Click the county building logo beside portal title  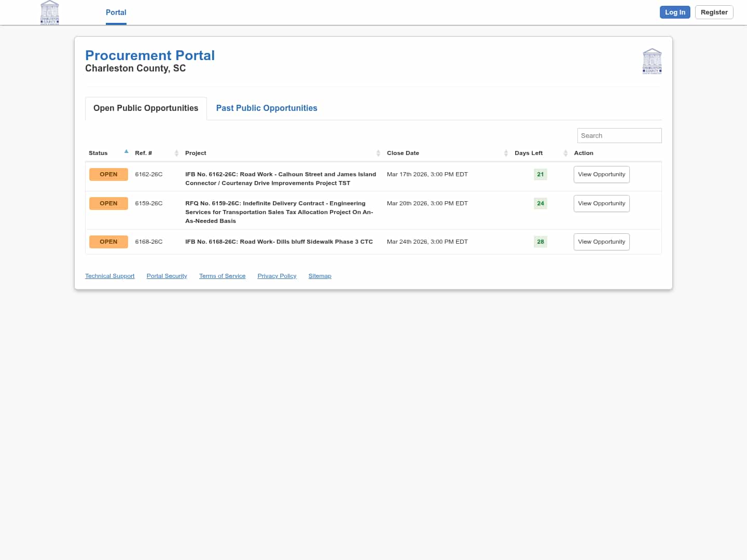tap(652, 61)
